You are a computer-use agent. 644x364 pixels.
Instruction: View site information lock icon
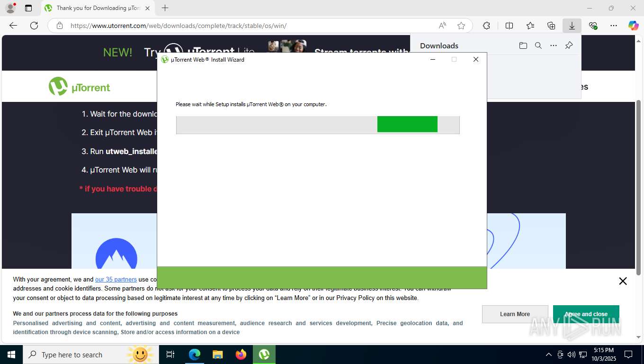(60, 26)
